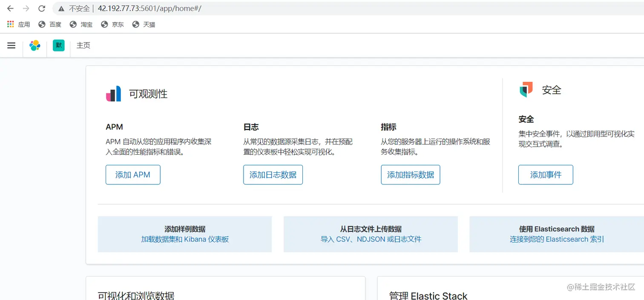This screenshot has height=300, width=644.
Task: Open the 天猫 bookmark
Action: coord(144,24)
